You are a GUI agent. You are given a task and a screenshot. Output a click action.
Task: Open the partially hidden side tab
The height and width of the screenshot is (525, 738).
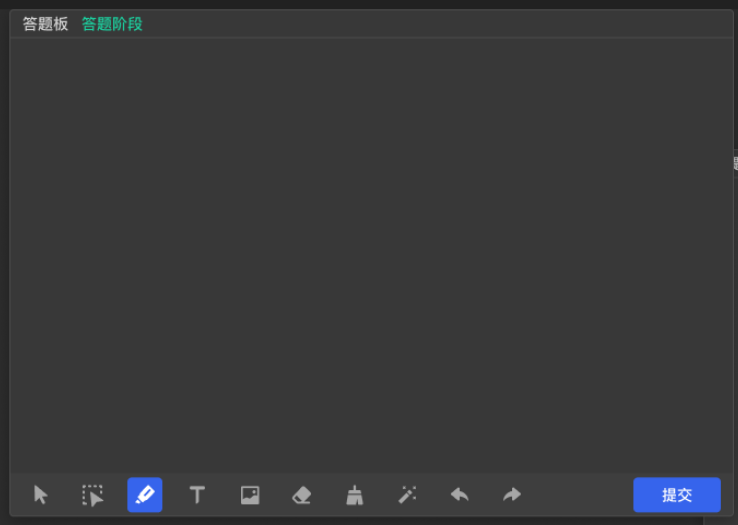tap(735, 163)
